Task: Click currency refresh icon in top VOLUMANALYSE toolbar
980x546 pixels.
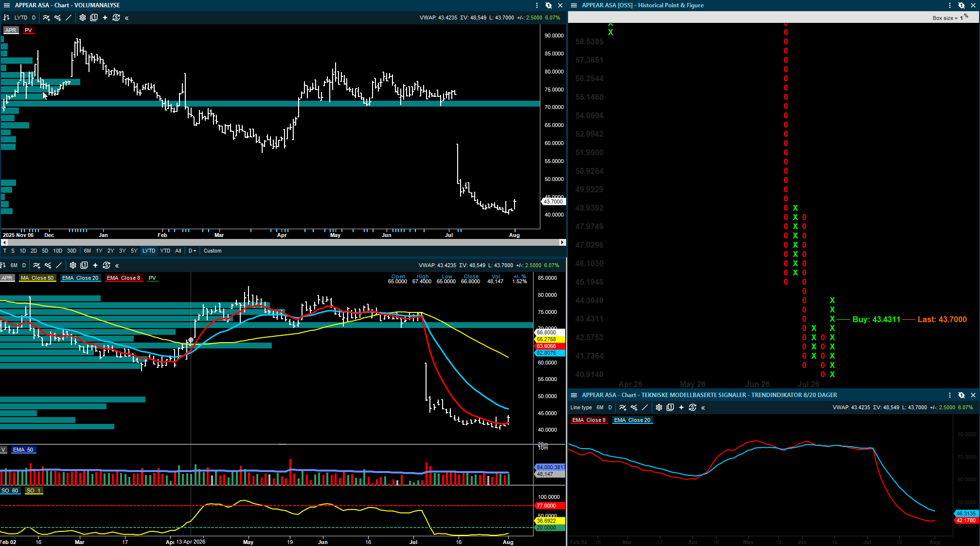Action: pos(116,18)
